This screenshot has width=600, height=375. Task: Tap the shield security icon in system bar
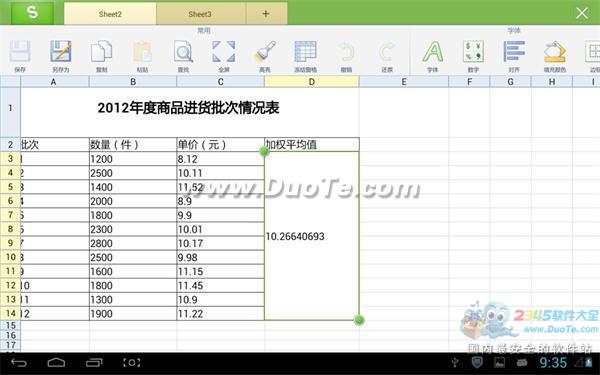tap(477, 362)
